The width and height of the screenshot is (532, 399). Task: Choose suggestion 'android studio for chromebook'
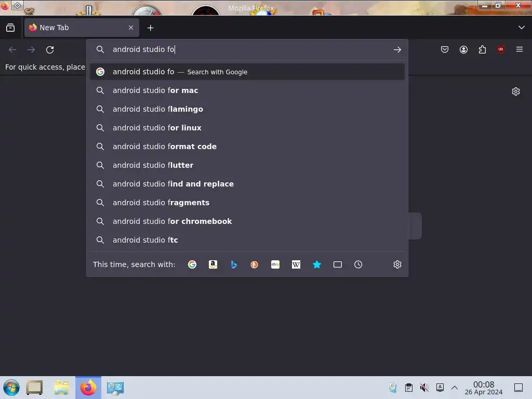tap(247, 221)
